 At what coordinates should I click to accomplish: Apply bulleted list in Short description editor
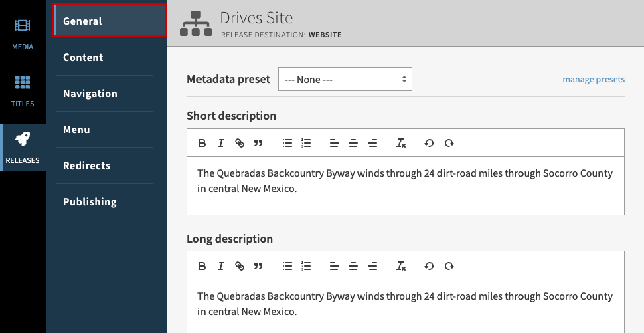(x=287, y=143)
